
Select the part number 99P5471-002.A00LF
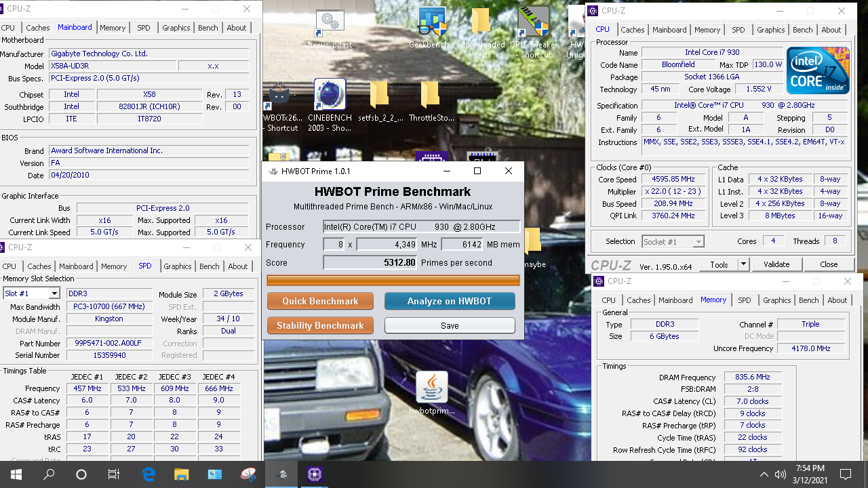click(x=108, y=343)
